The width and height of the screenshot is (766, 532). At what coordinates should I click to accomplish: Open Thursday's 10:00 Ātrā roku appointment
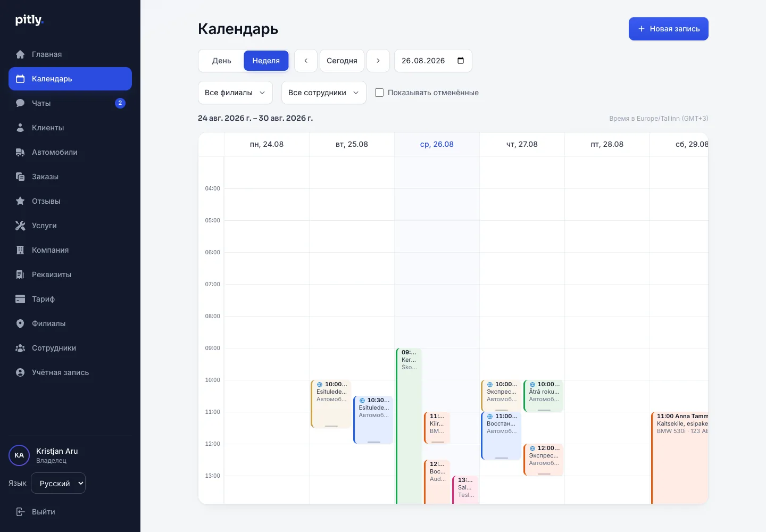click(x=544, y=396)
